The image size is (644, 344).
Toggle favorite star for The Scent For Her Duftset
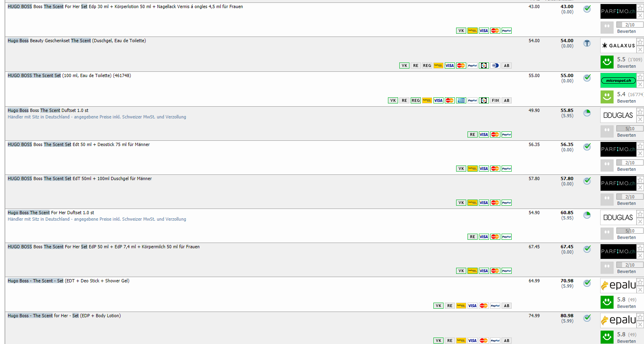tap(640, 214)
